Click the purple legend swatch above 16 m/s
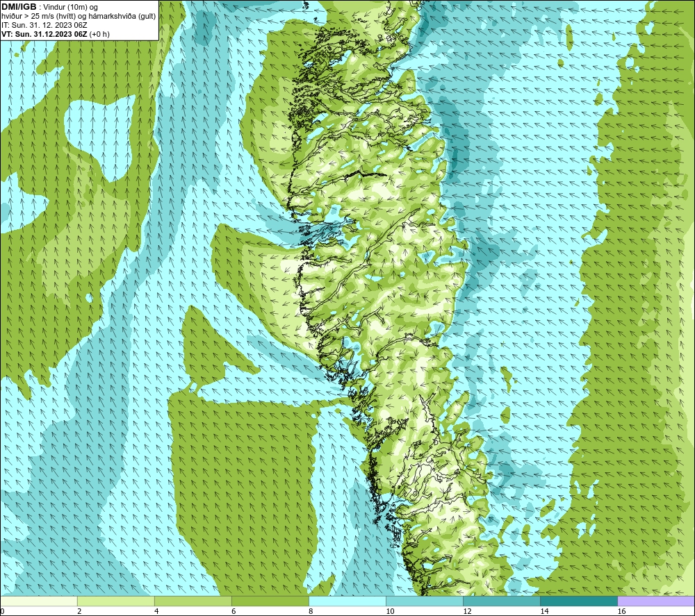This screenshot has height=616, width=695. point(656,601)
